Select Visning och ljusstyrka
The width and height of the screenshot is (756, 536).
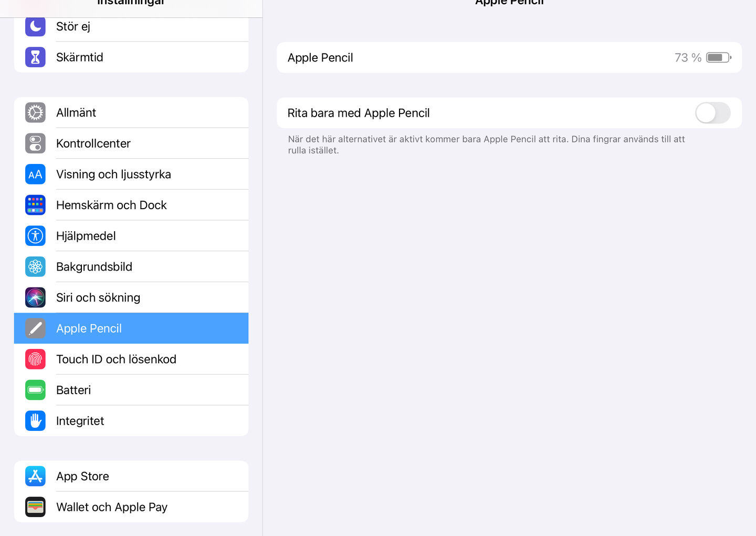click(x=131, y=174)
